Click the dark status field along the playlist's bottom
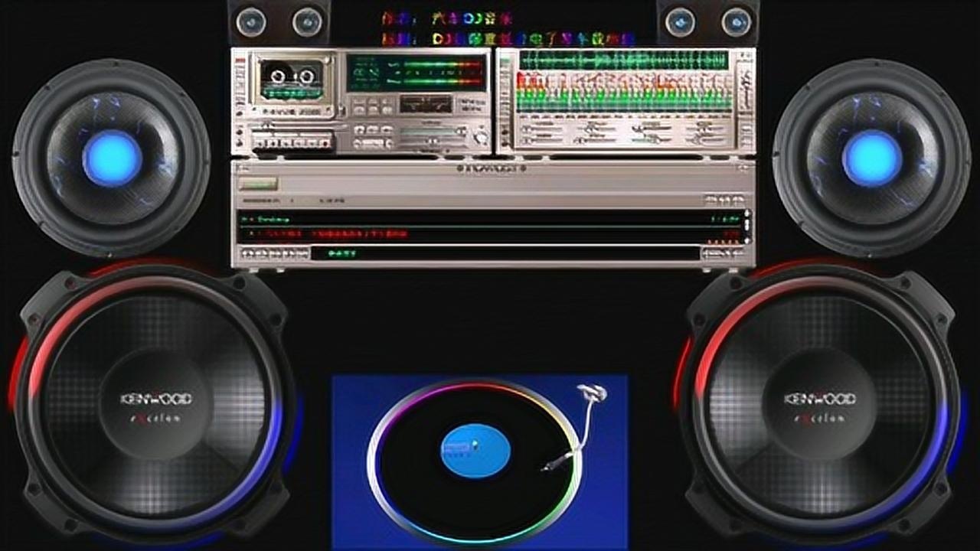The width and height of the screenshot is (980, 551). point(505,253)
